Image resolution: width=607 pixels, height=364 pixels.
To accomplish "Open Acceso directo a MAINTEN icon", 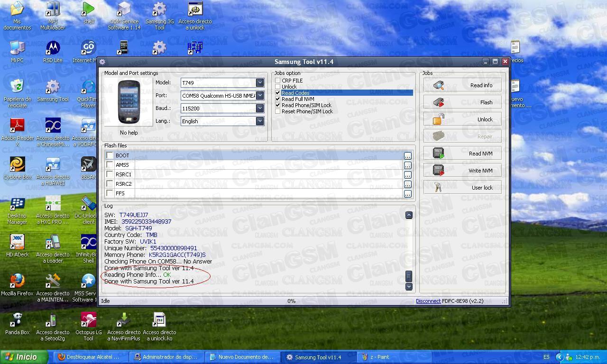I will coord(53,288).
